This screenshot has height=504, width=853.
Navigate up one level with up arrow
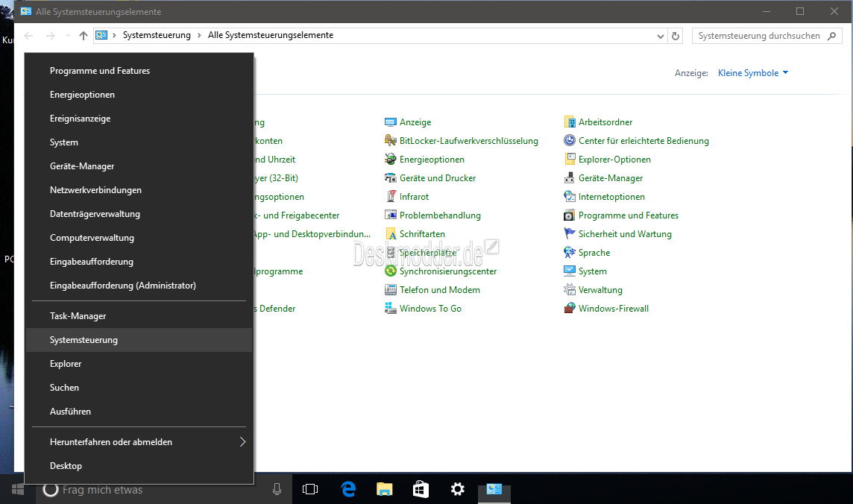83,36
